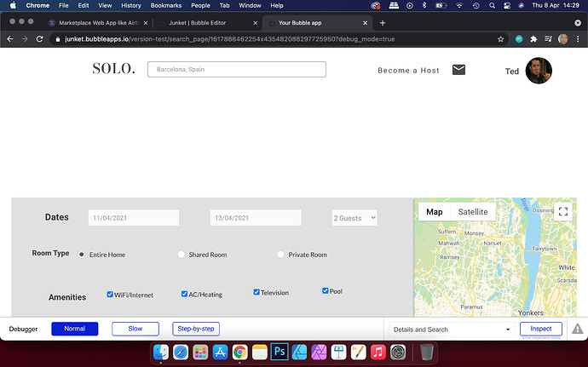Open Affinity Photo from the dock
Viewport: 588px width, 367px height.
coord(319,352)
